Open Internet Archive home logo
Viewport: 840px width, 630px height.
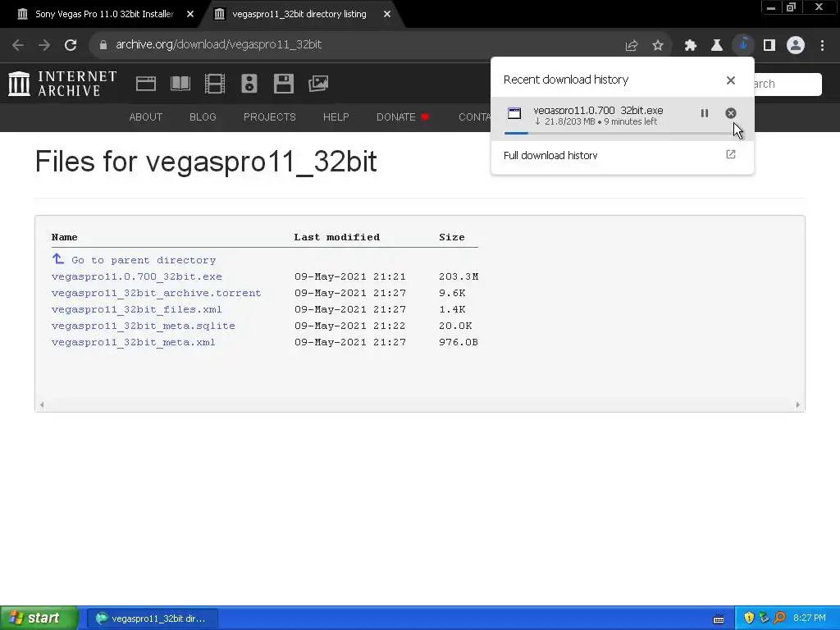point(62,84)
